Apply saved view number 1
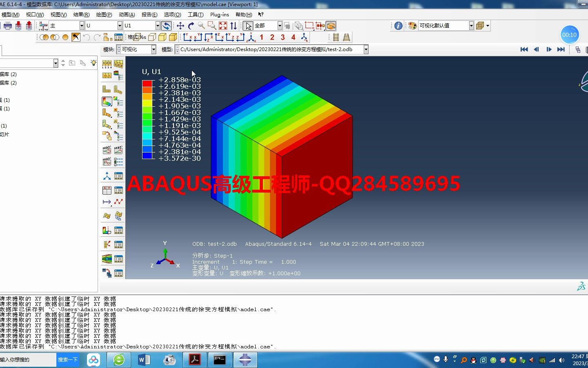Viewport: 588px width, 368px height. 261,37
